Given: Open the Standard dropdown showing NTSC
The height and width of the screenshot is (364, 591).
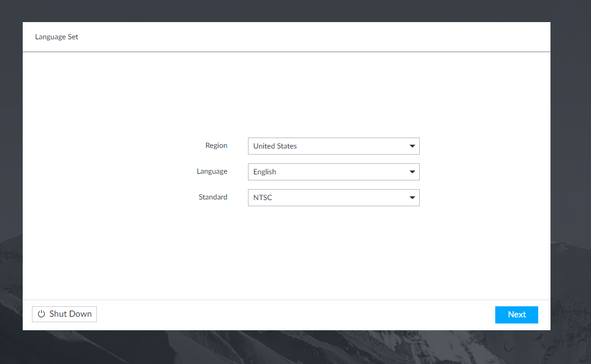Looking at the screenshot, I should pyautogui.click(x=334, y=198).
